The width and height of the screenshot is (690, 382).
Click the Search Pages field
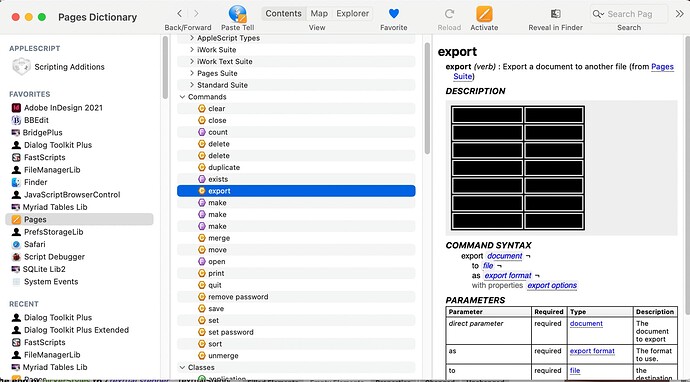click(629, 14)
